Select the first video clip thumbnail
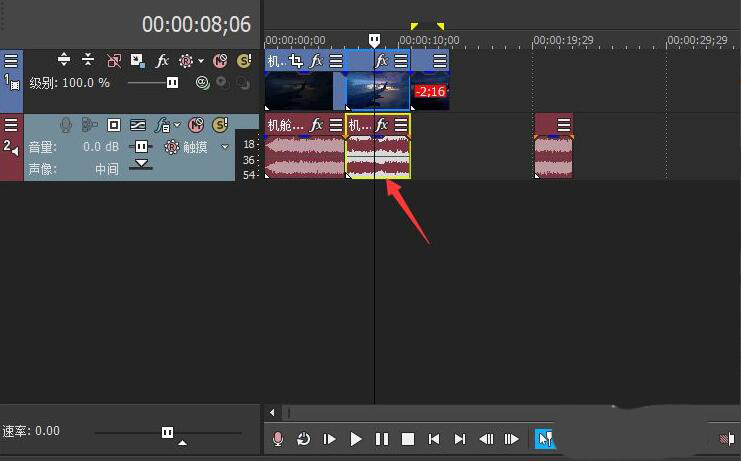The width and height of the screenshot is (741, 461). click(299, 91)
